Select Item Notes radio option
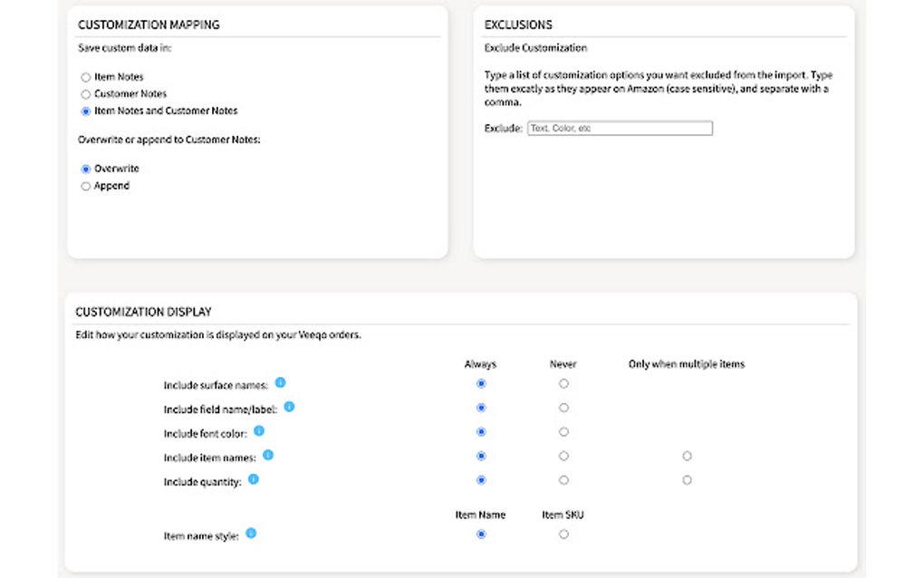The height and width of the screenshot is (578, 924). click(x=86, y=78)
